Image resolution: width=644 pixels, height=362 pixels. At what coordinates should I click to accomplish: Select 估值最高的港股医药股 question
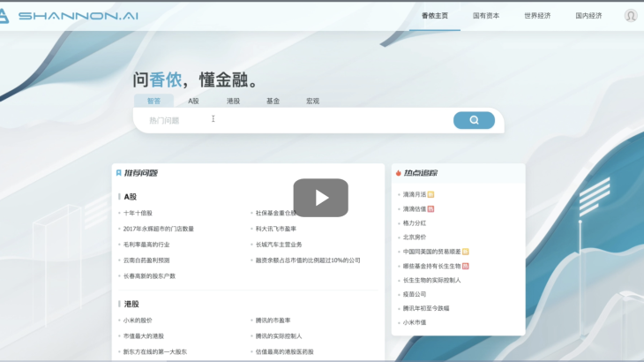click(x=284, y=351)
